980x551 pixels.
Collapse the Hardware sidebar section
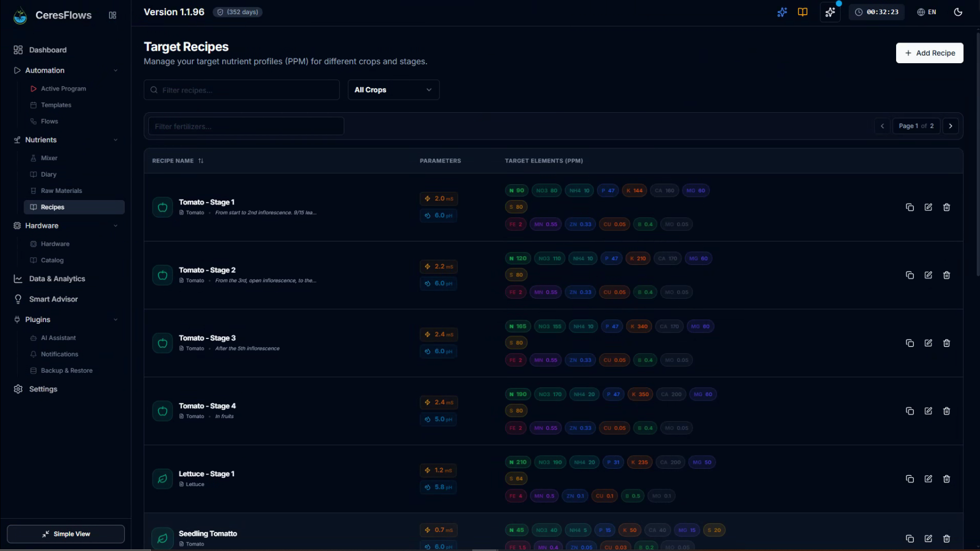[66, 226]
